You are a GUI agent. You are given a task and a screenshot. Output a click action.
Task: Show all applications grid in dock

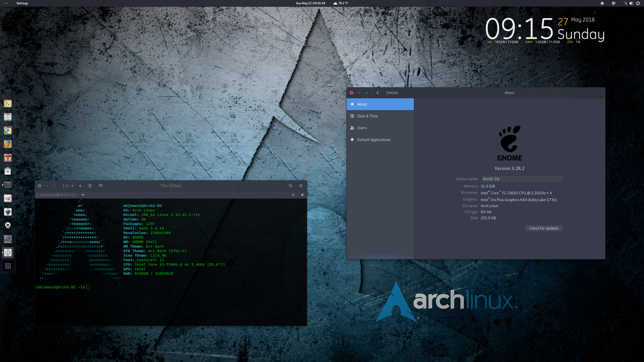point(8,266)
